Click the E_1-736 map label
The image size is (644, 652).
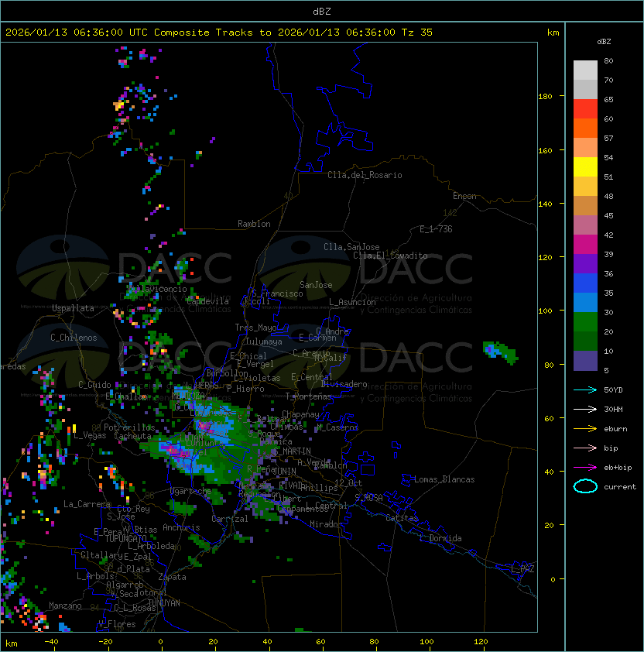click(x=436, y=229)
